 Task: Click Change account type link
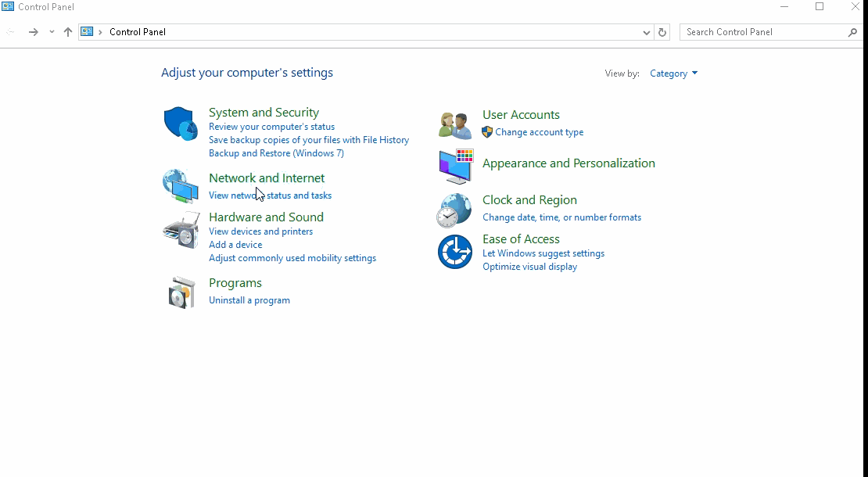coord(540,132)
